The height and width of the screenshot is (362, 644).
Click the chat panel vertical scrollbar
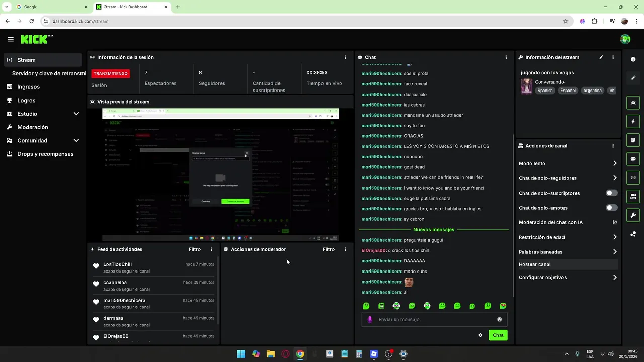[513, 216]
